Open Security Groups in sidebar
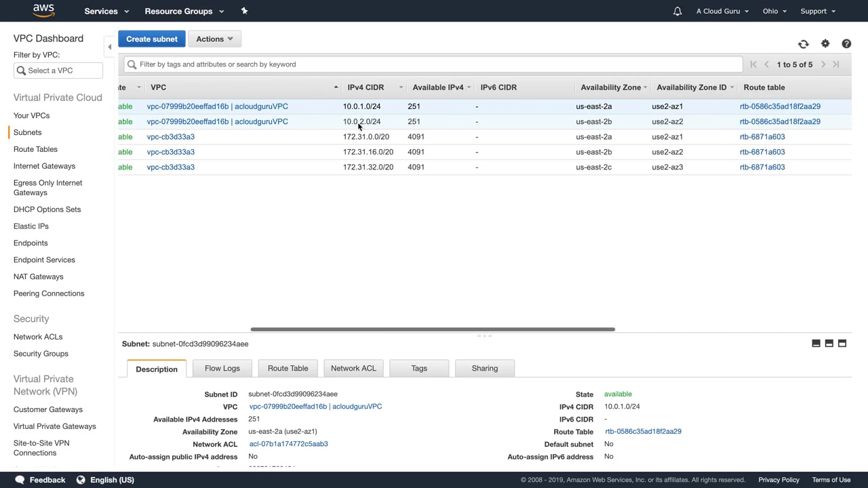Viewport: 868px width, 488px height. tap(41, 354)
